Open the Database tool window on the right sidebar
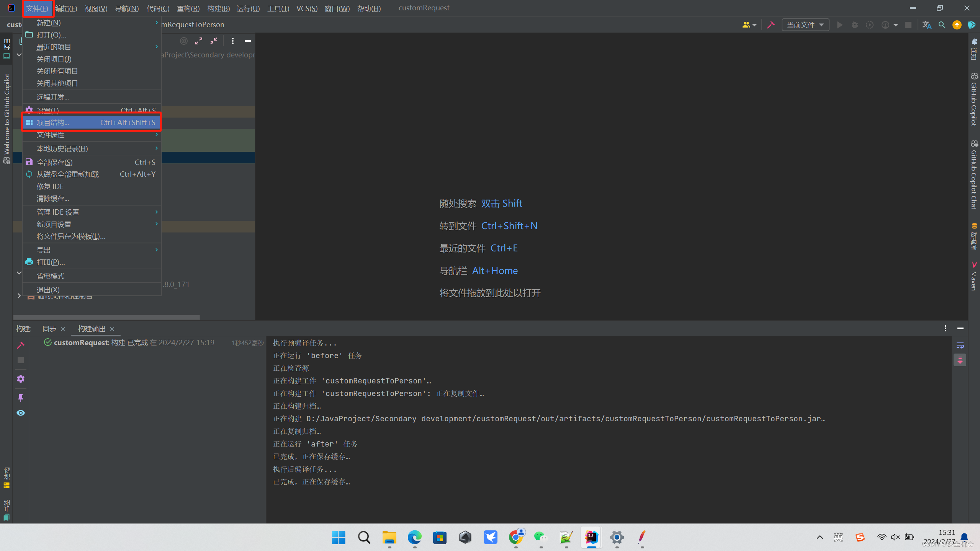Viewport: 980px width, 551px height. pyautogui.click(x=974, y=236)
